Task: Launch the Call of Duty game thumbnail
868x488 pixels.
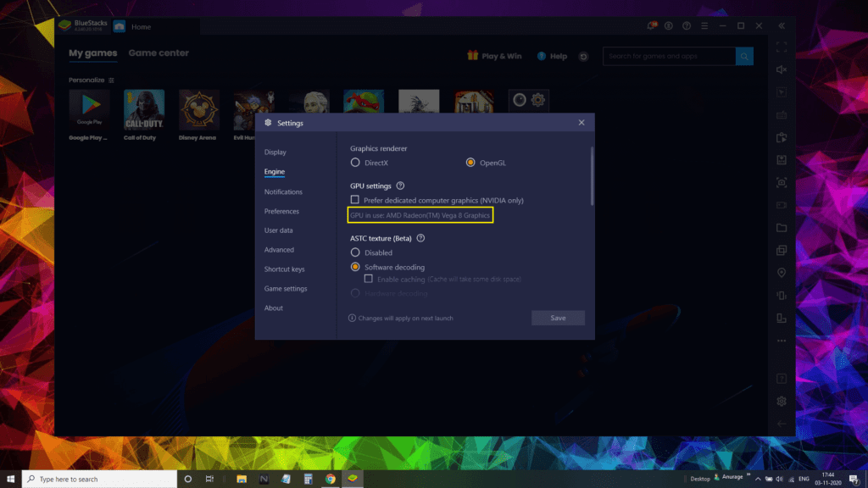Action: pyautogui.click(x=144, y=109)
